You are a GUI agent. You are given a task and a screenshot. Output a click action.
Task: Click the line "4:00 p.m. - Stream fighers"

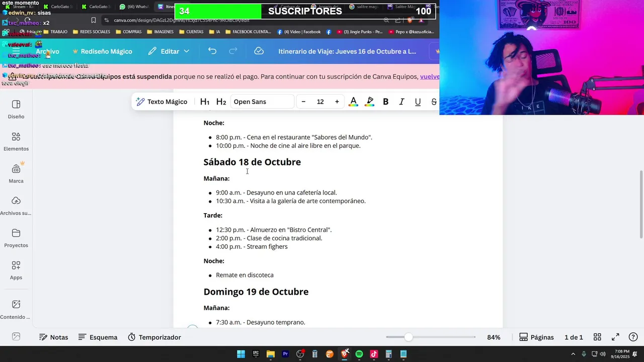coord(252,247)
